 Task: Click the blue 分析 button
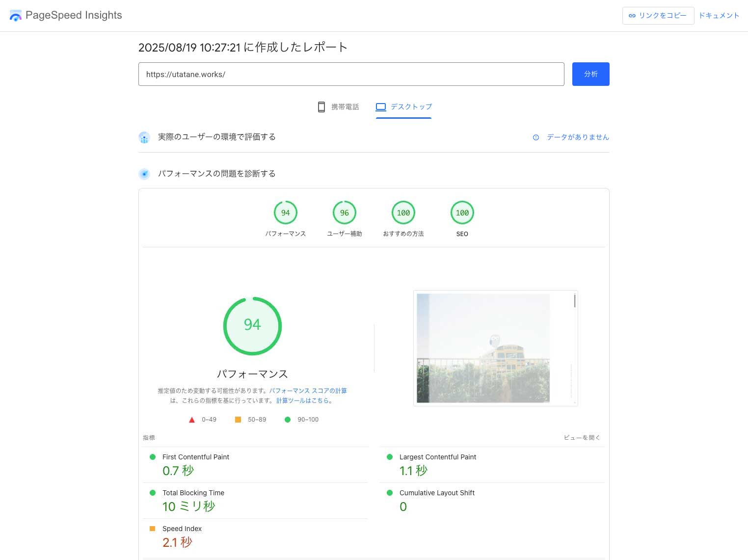click(590, 74)
